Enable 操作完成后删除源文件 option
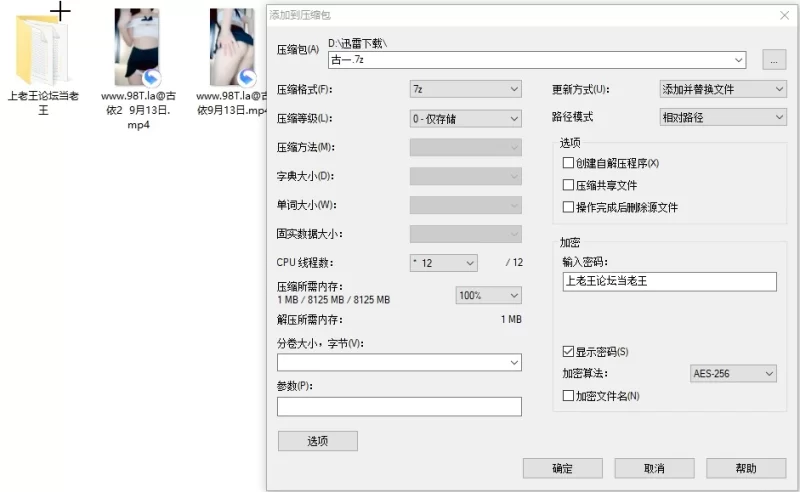 coord(568,207)
